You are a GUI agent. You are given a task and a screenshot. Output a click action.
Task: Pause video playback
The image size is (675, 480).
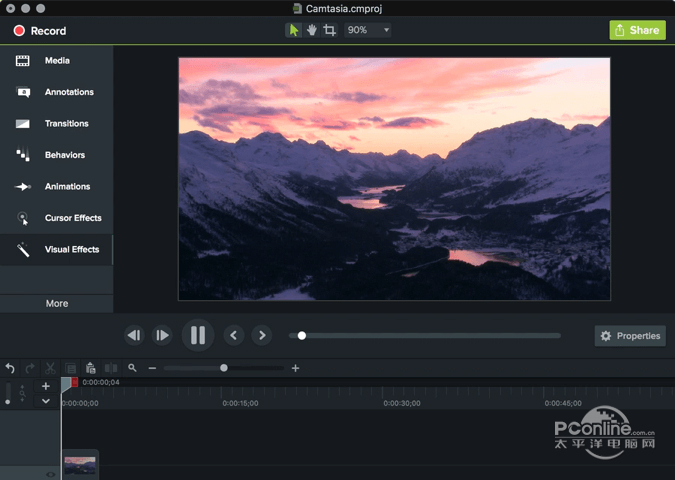198,335
